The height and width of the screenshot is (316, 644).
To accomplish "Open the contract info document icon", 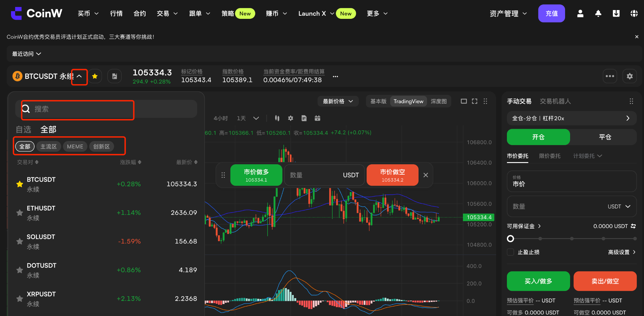I will 114,76.
